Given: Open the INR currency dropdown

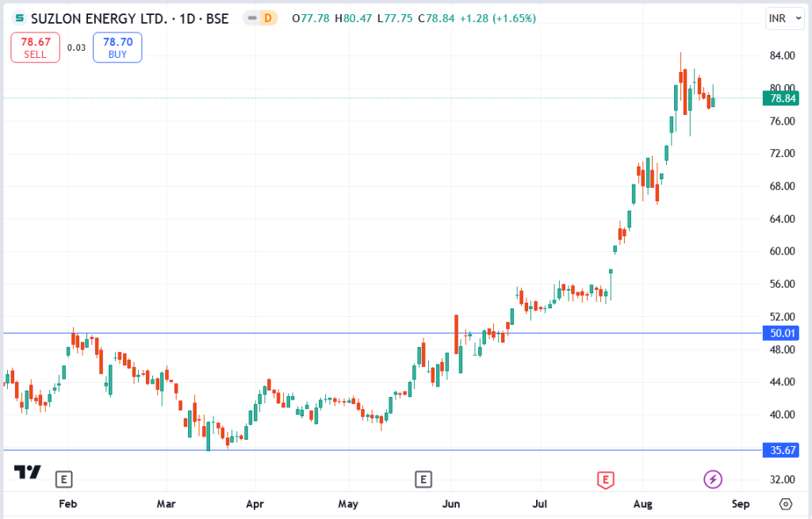Looking at the screenshot, I should (784, 19).
